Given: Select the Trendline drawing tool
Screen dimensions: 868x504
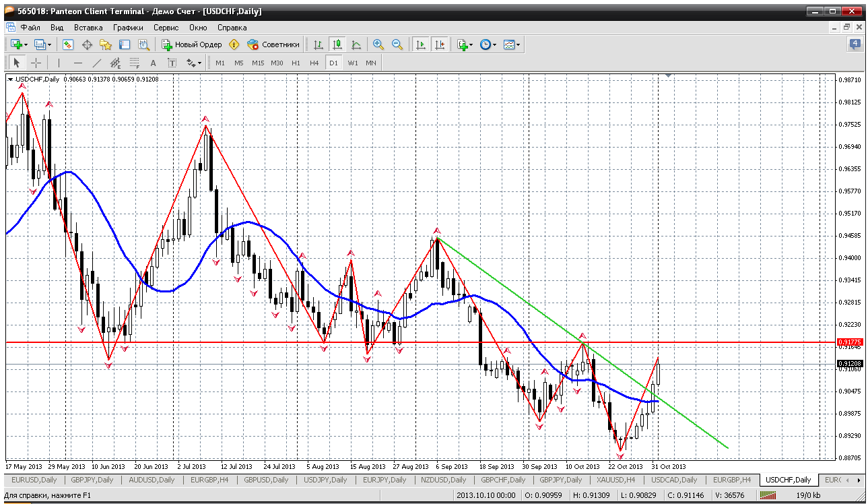Looking at the screenshot, I should click(97, 63).
